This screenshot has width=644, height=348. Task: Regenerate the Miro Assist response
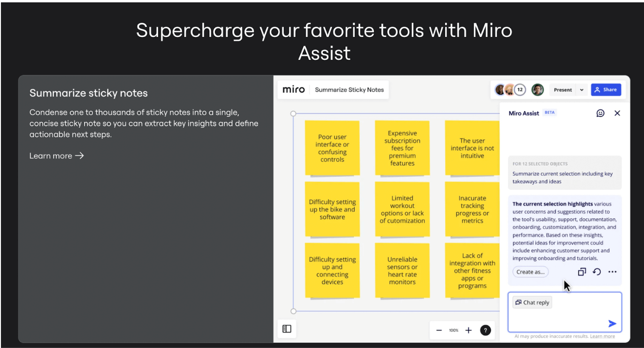pos(597,272)
